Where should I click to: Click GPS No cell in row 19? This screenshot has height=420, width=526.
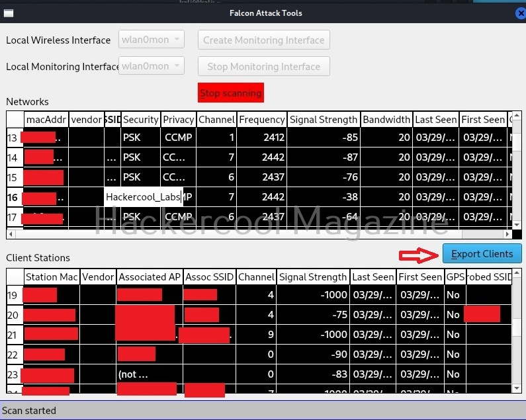click(455, 295)
